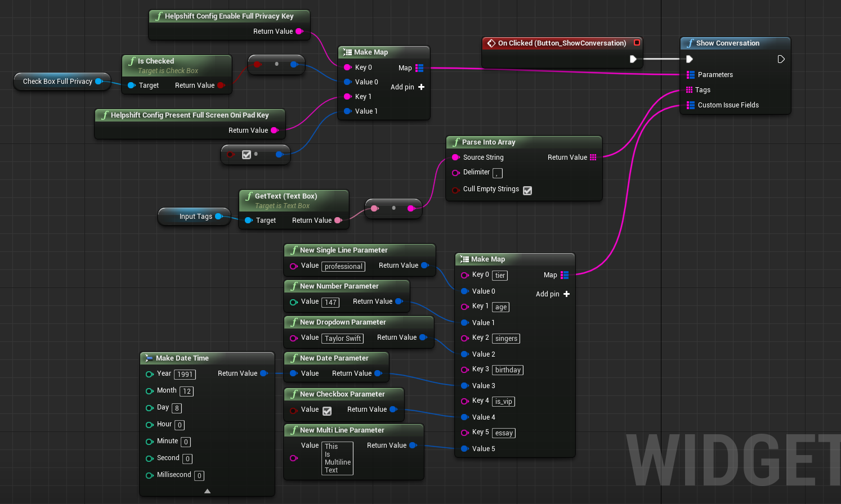Click the Tags array input pin

tap(689, 90)
